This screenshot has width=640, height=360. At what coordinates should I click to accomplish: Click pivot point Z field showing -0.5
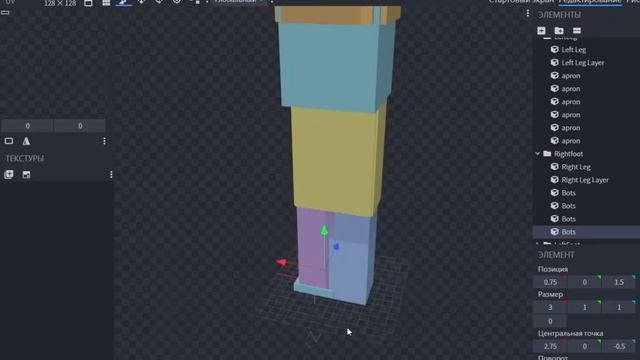click(x=618, y=346)
